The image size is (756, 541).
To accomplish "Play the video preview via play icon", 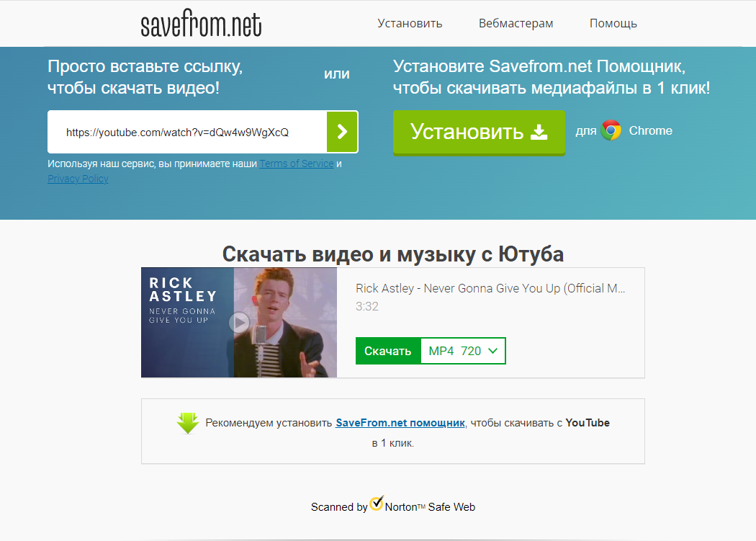I will (239, 323).
